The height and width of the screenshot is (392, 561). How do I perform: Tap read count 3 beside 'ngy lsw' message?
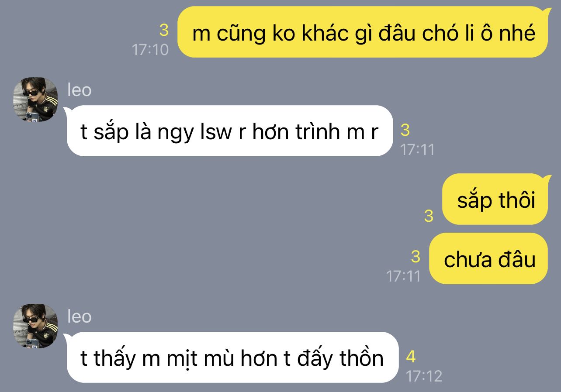405,130
